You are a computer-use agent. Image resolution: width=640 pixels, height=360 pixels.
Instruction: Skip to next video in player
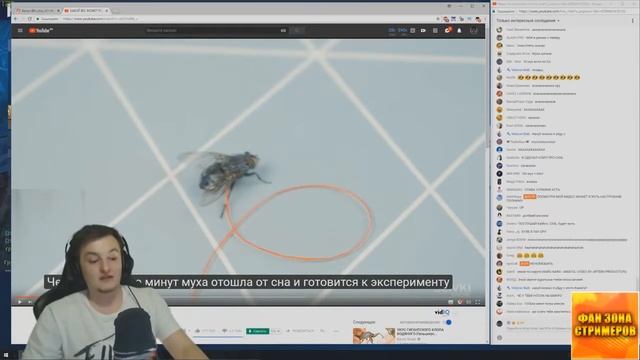click(x=29, y=302)
